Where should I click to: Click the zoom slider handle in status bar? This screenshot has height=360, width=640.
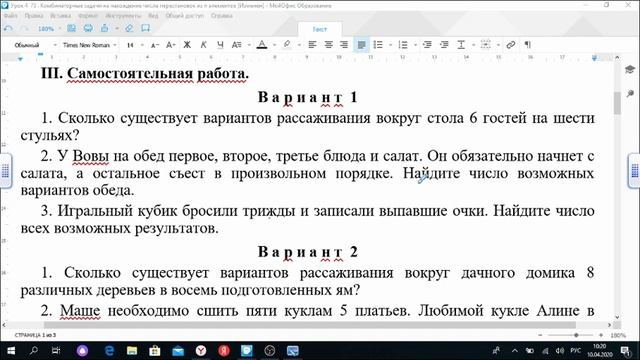pos(576,335)
